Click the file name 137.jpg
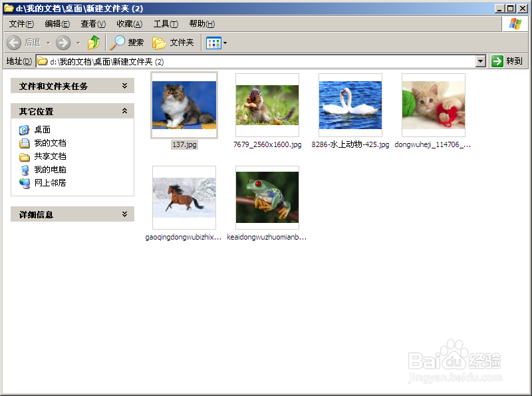The image size is (532, 396). coord(184,144)
